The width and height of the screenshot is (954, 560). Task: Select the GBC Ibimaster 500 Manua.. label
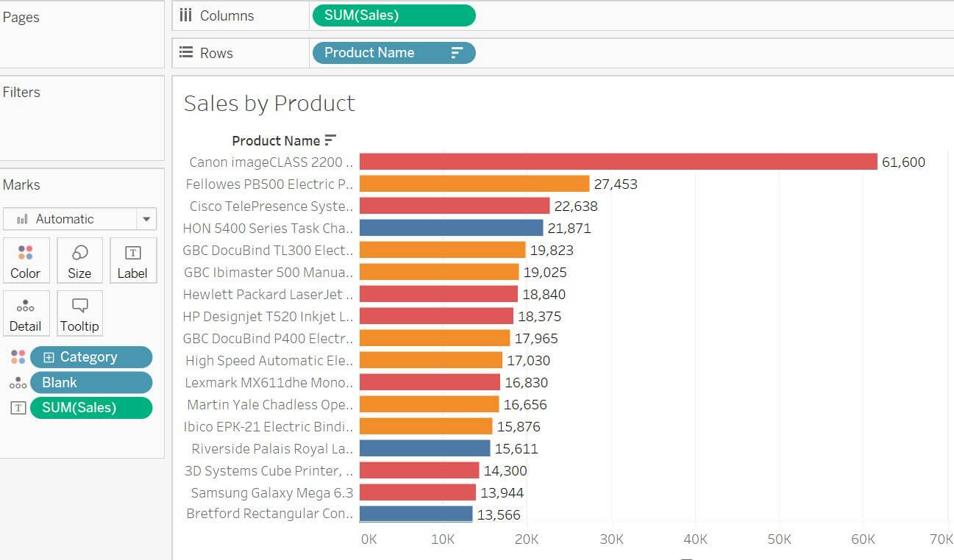coord(268,273)
